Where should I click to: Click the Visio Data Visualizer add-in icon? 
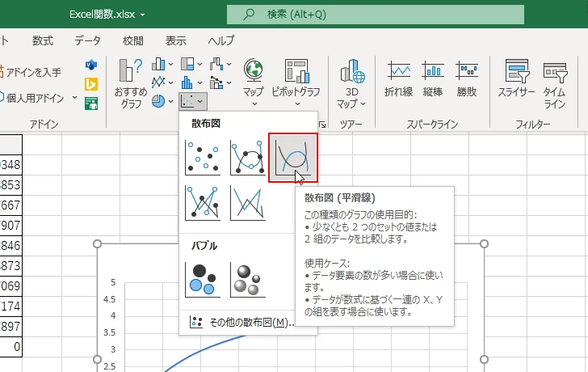pyautogui.click(x=91, y=65)
